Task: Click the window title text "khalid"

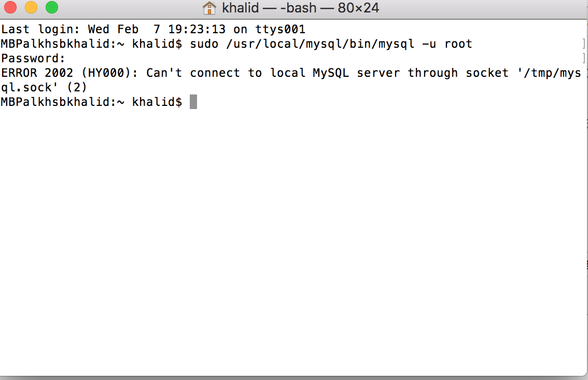Action: pos(241,9)
